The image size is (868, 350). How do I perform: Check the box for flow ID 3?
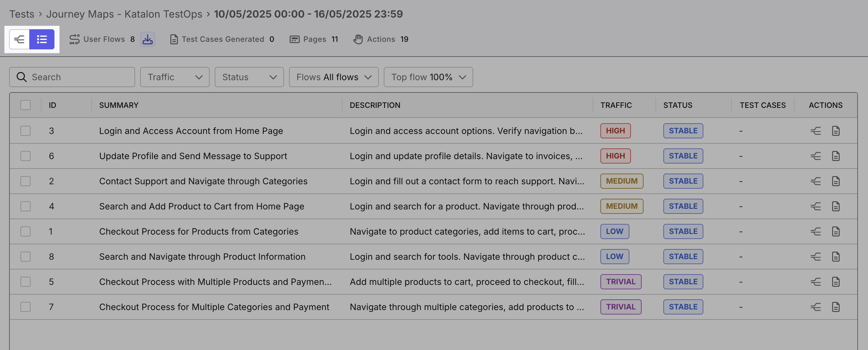25,131
